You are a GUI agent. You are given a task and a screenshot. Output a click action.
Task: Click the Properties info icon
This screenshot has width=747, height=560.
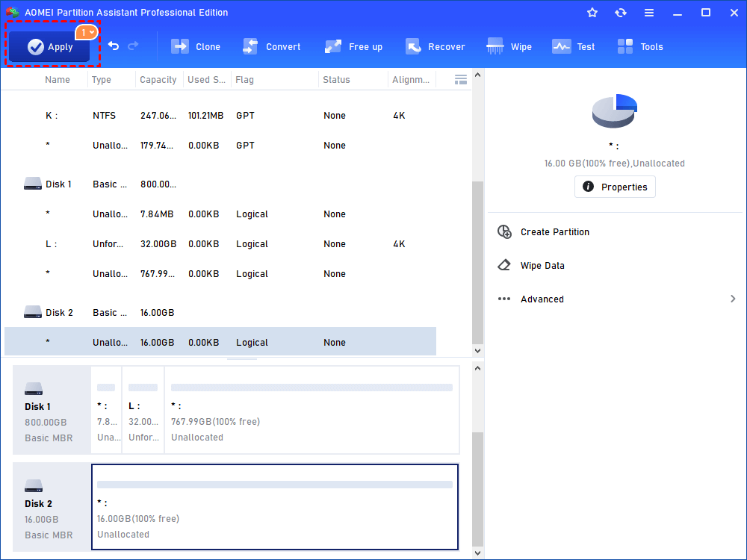tap(589, 187)
